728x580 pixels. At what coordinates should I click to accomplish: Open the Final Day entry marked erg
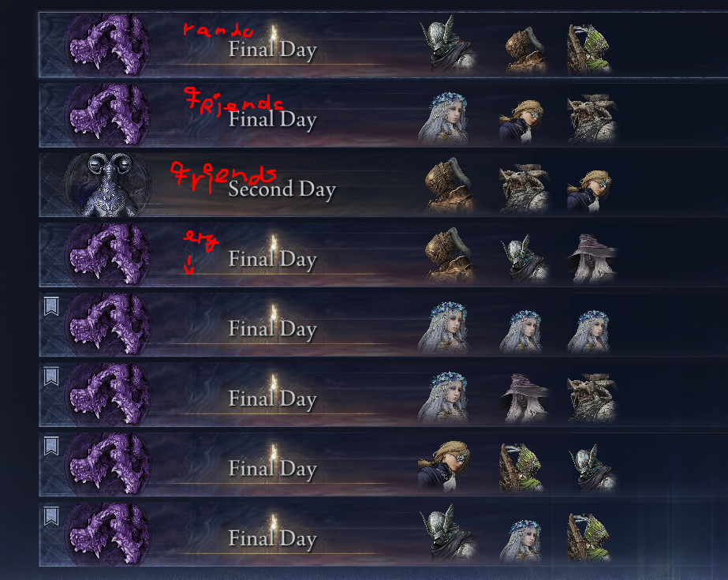click(383, 255)
